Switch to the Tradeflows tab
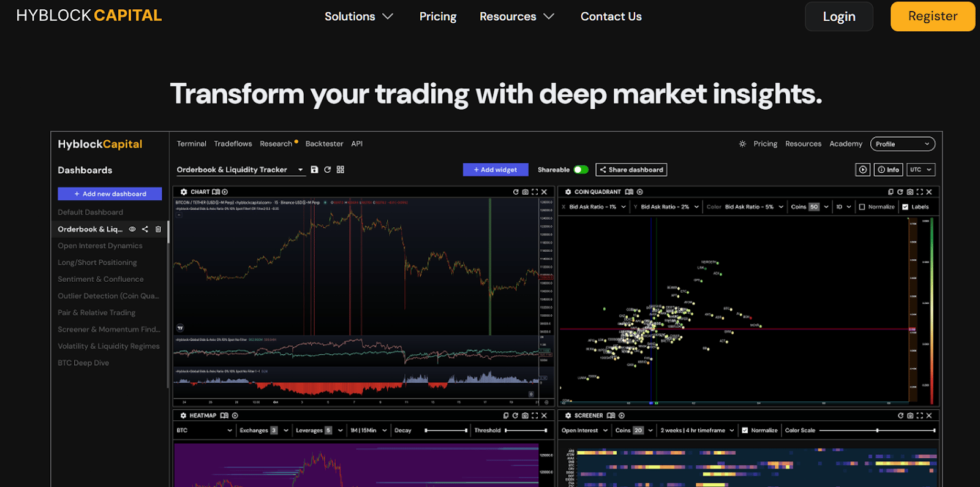This screenshot has width=980, height=487. (233, 144)
